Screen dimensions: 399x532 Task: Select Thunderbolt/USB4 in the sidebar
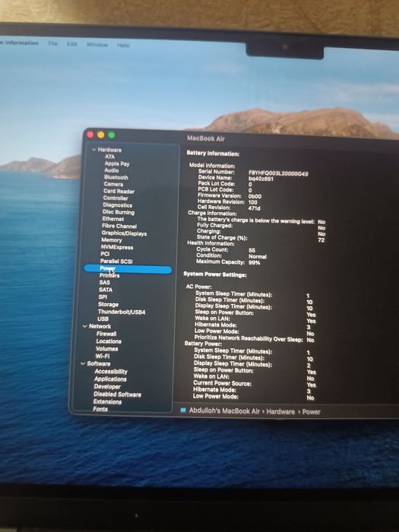pyautogui.click(x=122, y=312)
